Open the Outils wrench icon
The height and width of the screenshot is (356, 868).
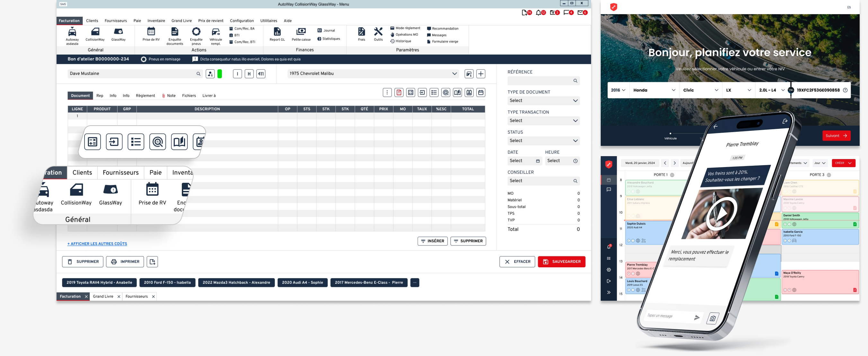(x=378, y=32)
